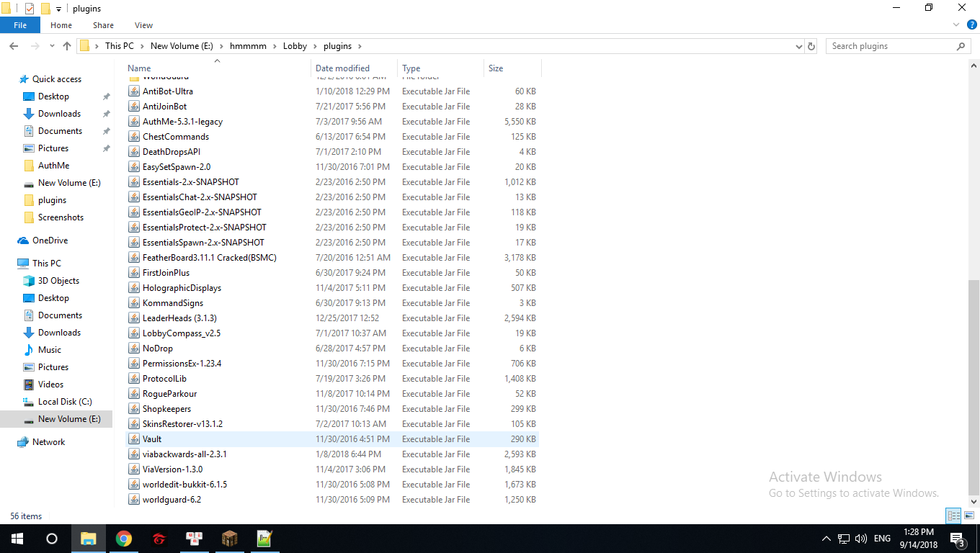The image size is (980, 553).
Task: Click the Back navigation arrow
Action: (14, 46)
